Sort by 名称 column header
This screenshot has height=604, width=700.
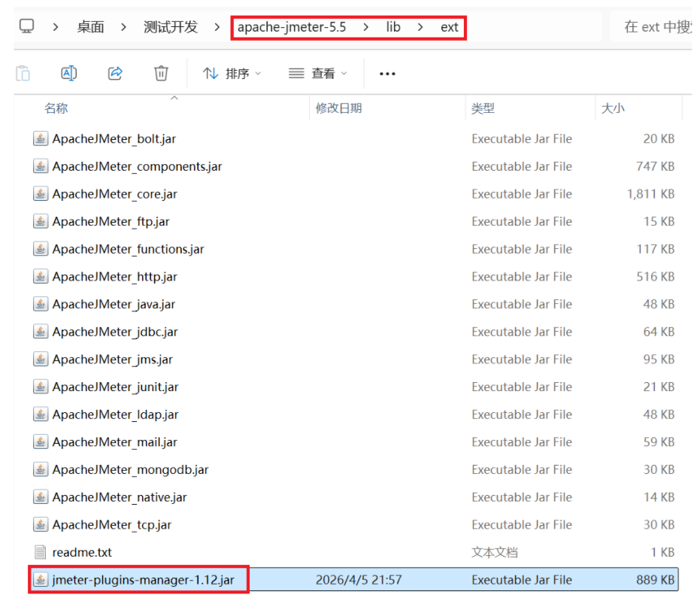[x=56, y=108]
